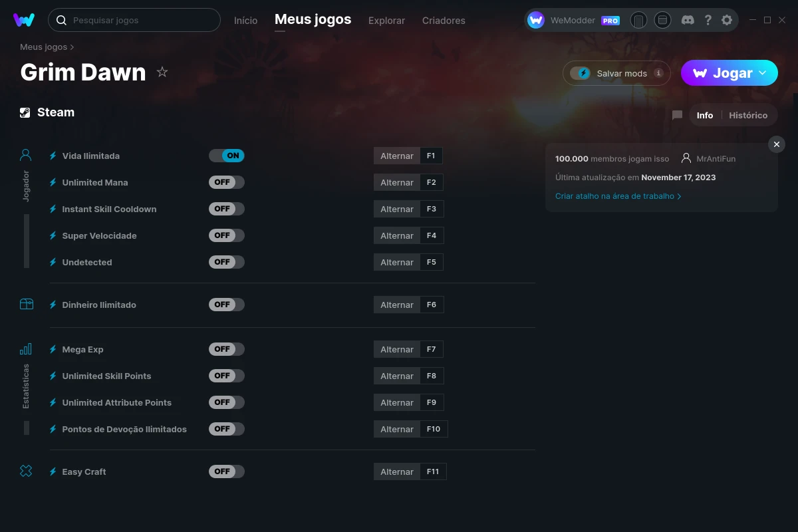
Task: Enable the Instant Skill Cooldown toggle
Action: 227,209
